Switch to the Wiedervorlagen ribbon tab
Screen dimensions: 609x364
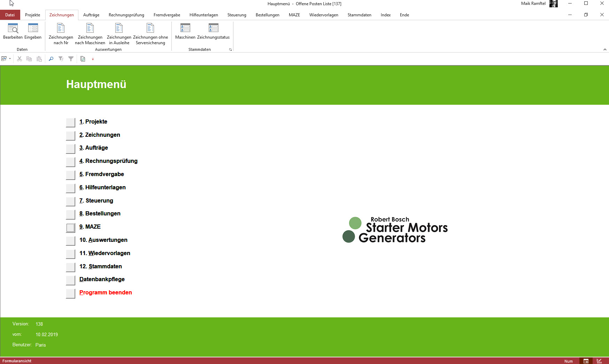(324, 15)
